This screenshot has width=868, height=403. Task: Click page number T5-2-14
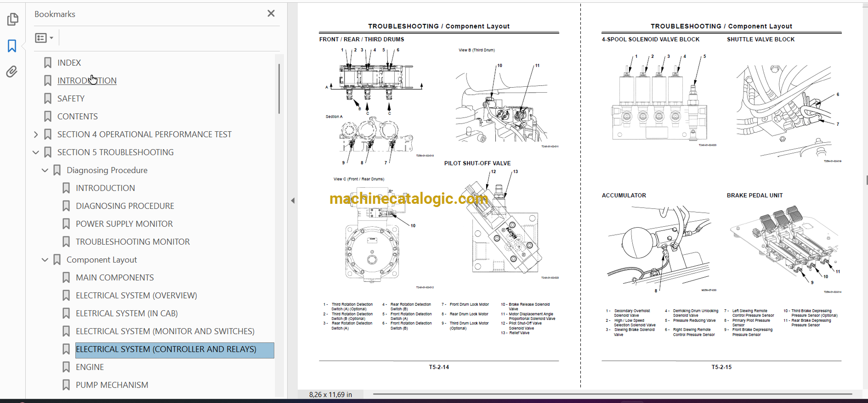click(439, 367)
